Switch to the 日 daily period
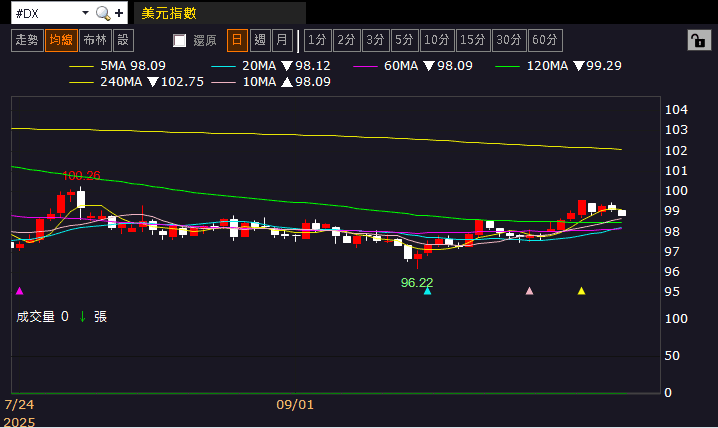The width and height of the screenshot is (718, 428). 237,40
